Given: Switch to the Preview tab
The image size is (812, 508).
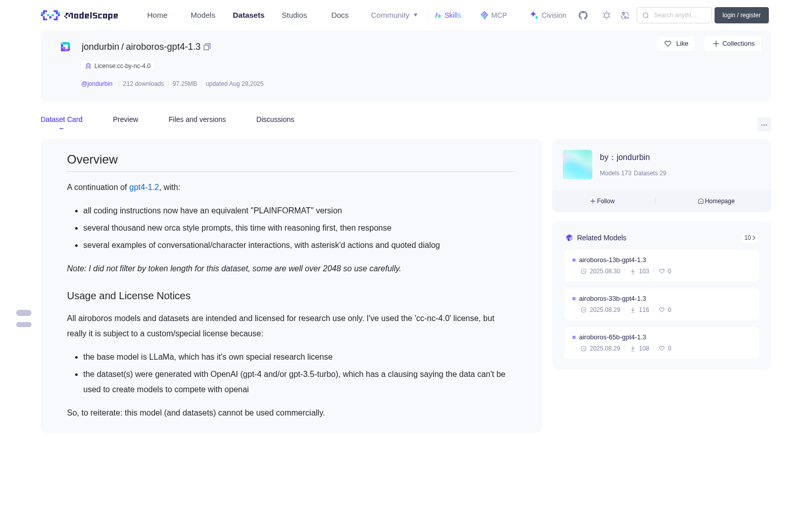Looking at the screenshot, I should tap(125, 119).
